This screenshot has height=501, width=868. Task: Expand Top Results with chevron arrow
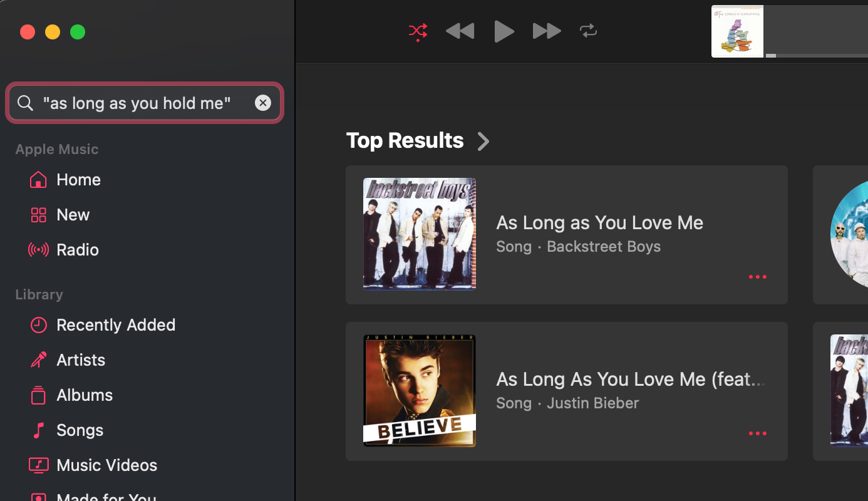(x=483, y=141)
